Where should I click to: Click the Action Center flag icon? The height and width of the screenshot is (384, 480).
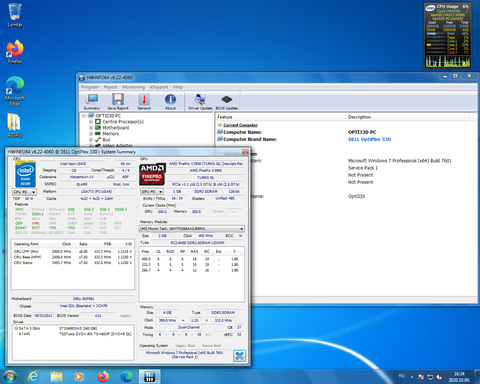tap(421, 377)
